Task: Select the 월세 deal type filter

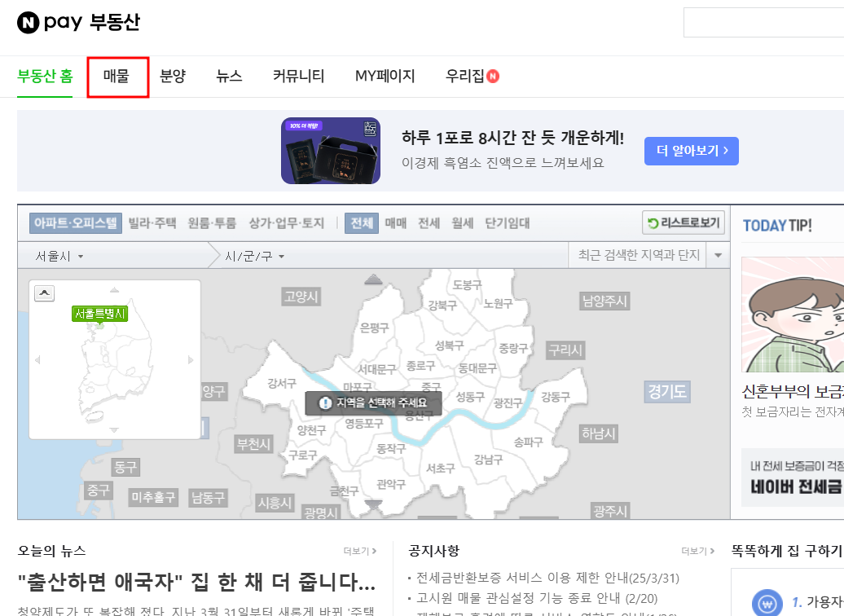Action: coord(462,222)
